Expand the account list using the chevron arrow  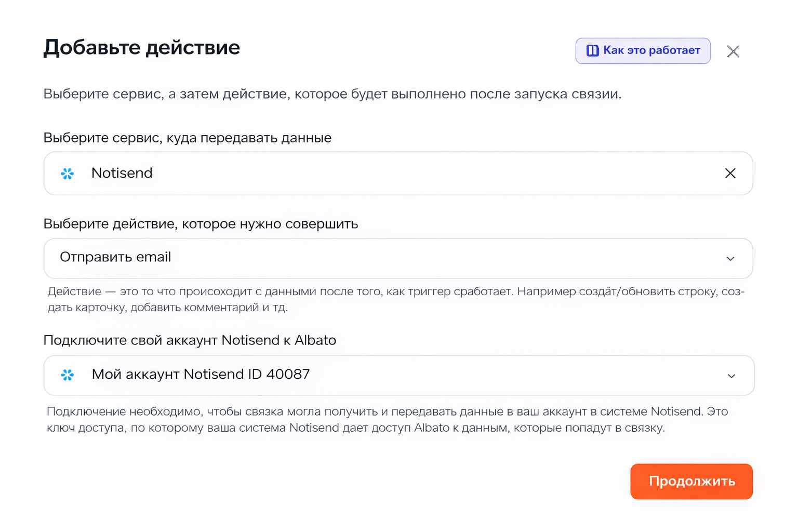(731, 376)
